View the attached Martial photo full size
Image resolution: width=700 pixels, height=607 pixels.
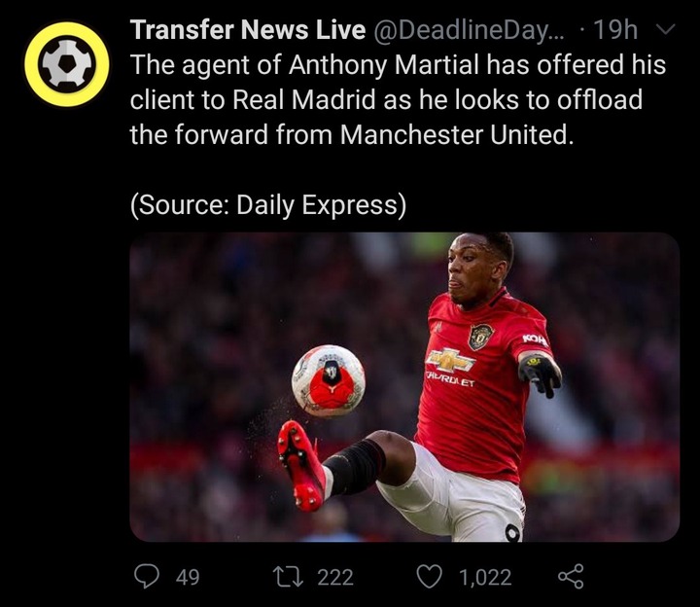click(404, 387)
